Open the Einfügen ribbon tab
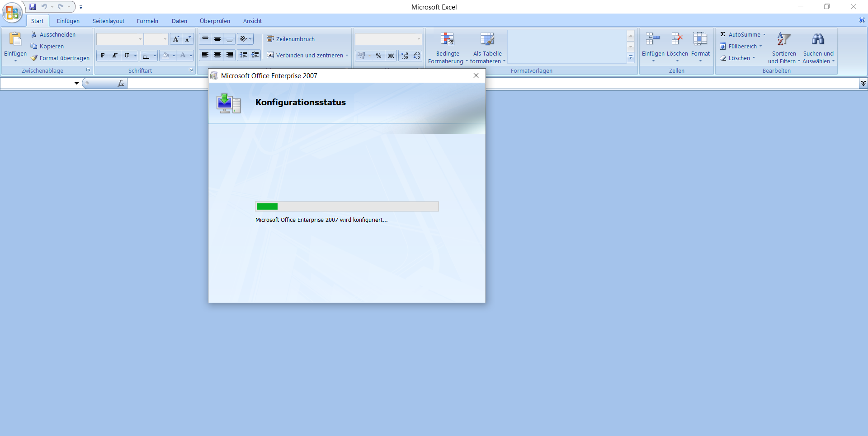868x436 pixels. click(68, 21)
